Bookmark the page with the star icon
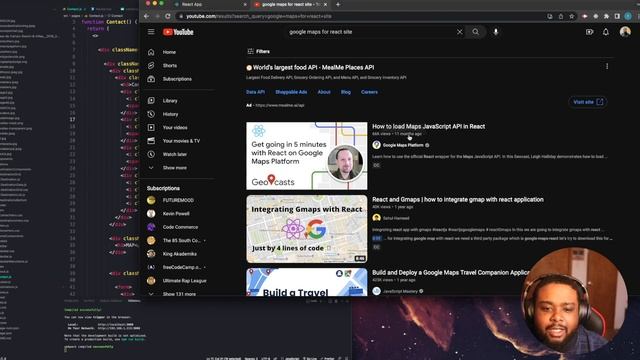 [x=572, y=16]
